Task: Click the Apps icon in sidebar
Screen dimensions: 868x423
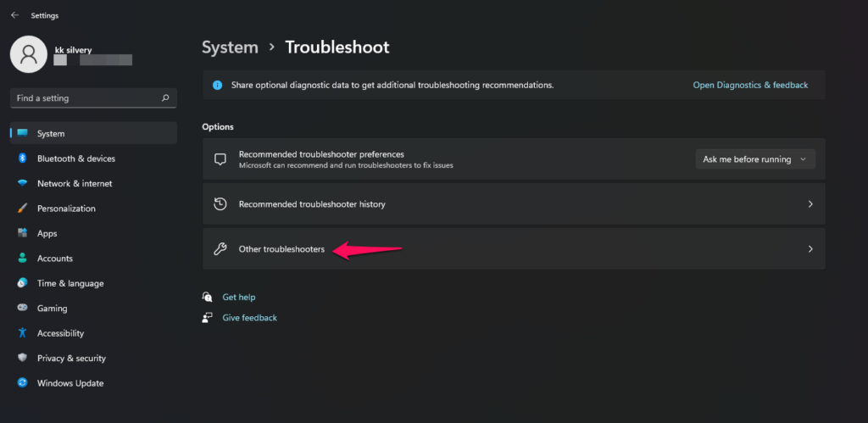Action: [x=22, y=233]
